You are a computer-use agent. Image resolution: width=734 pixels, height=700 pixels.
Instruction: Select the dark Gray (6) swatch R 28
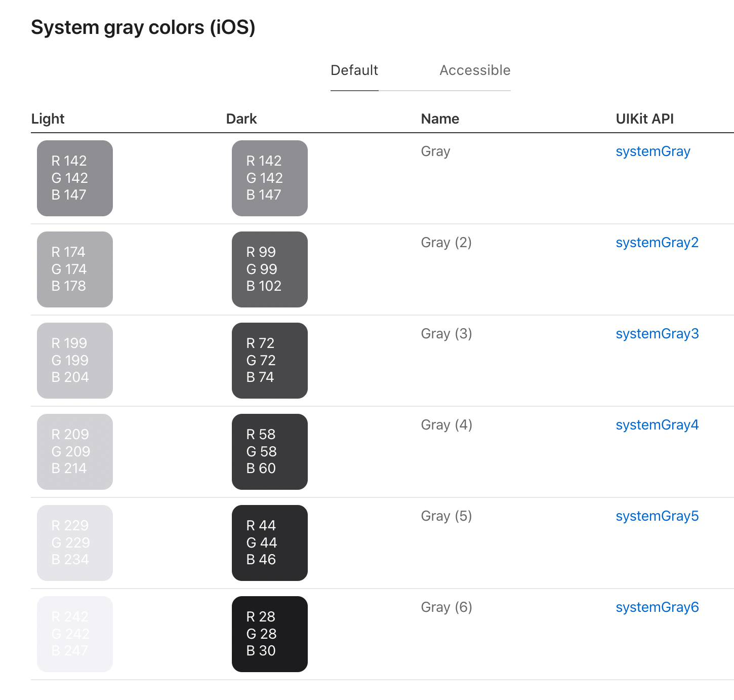coord(269,634)
